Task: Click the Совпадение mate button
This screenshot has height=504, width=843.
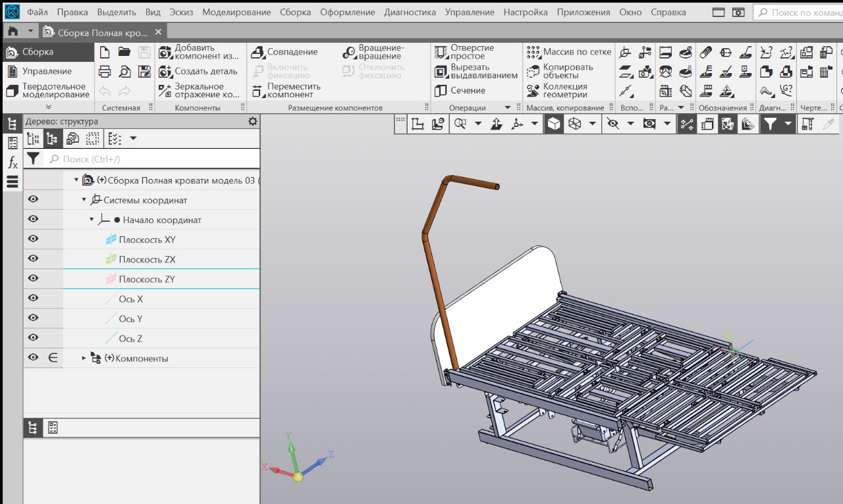Action: tap(285, 52)
